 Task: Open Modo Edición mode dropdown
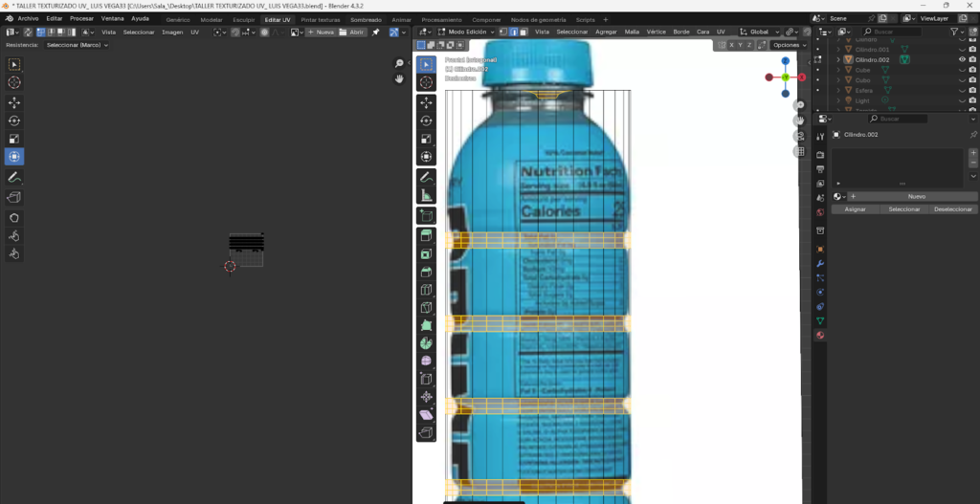466,32
